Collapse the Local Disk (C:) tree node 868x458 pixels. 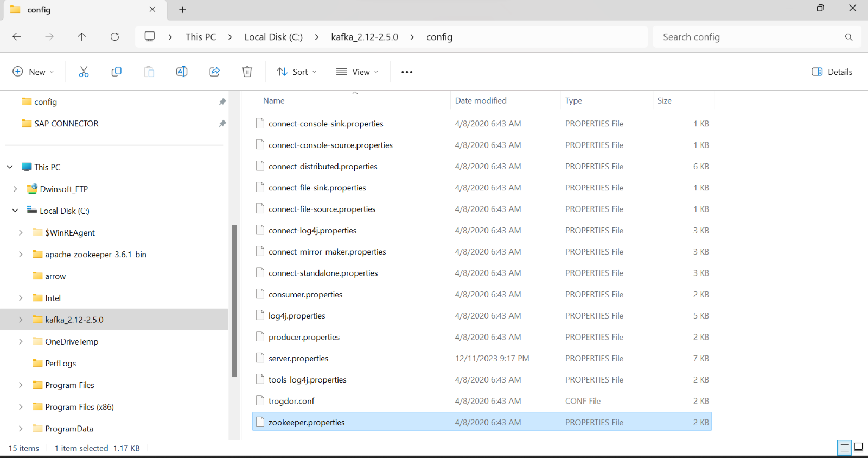coord(15,211)
